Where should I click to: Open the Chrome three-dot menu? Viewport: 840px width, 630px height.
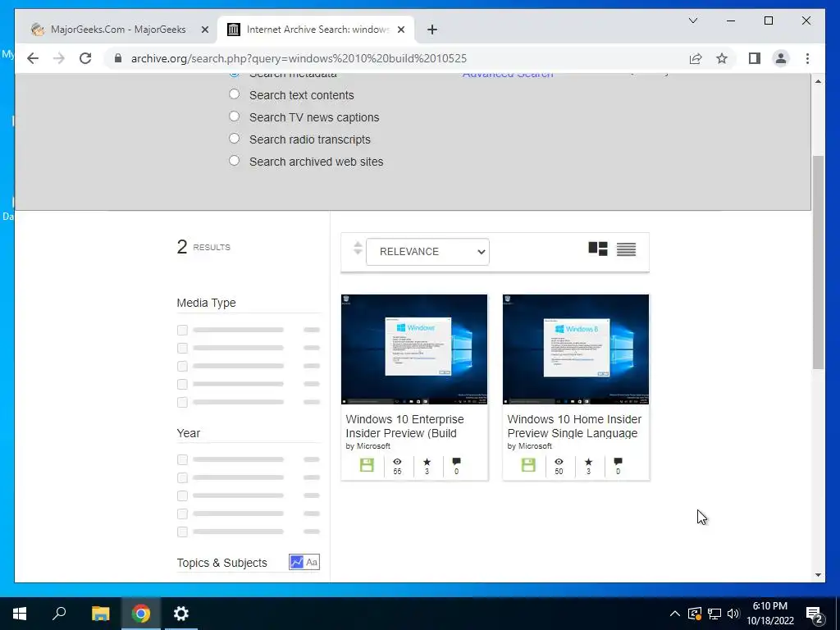tap(807, 58)
